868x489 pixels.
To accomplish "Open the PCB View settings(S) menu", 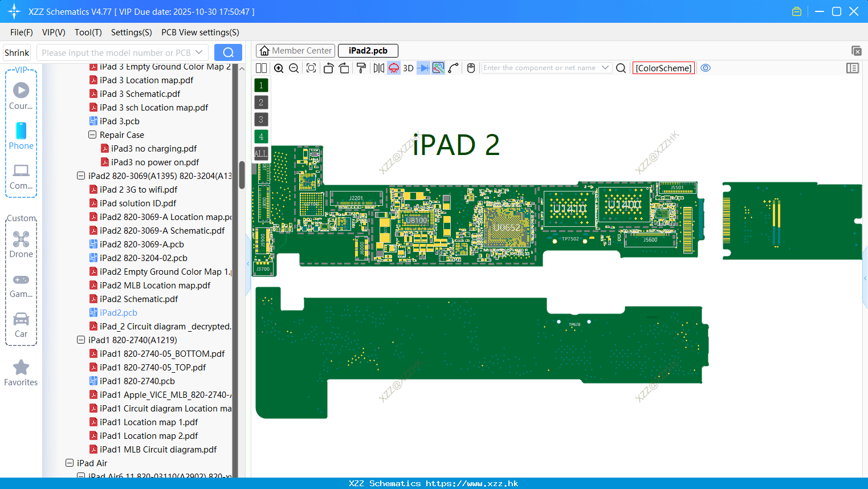I will point(200,32).
